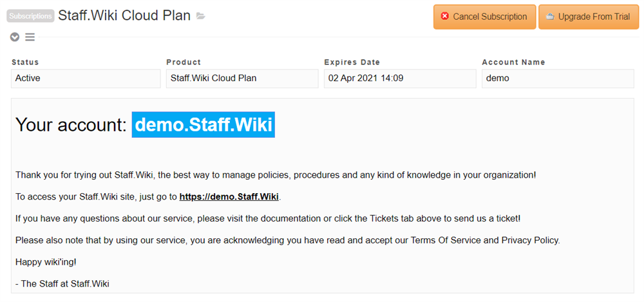Click the Upgrade From Trial button
This screenshot has height=302, width=644.
[x=589, y=17]
